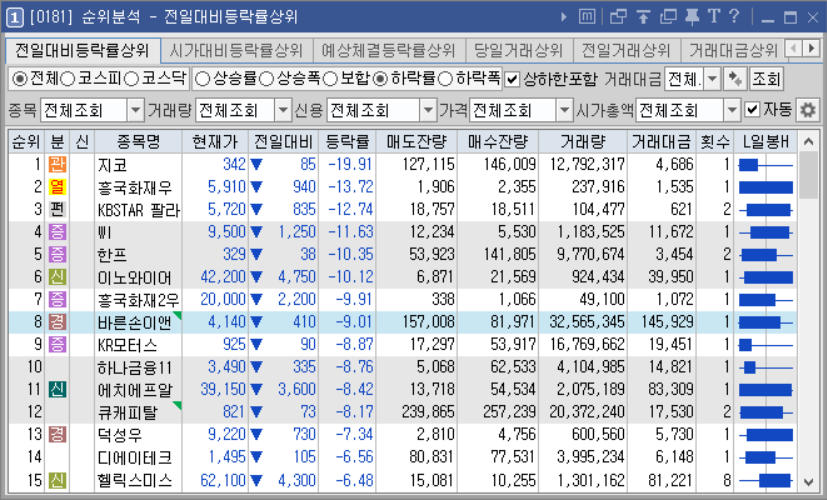
Task: Open the memo icon in title bar
Action: tap(586, 17)
